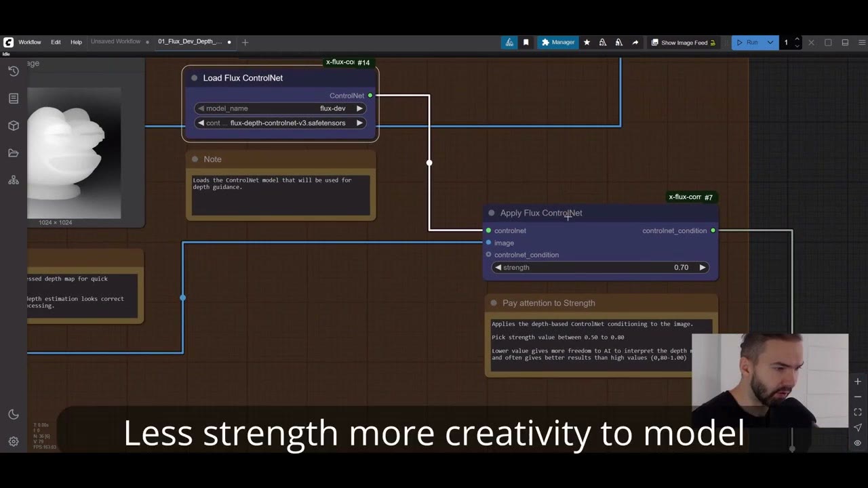
Task: Add a new workflow tab
Action: [x=245, y=42]
